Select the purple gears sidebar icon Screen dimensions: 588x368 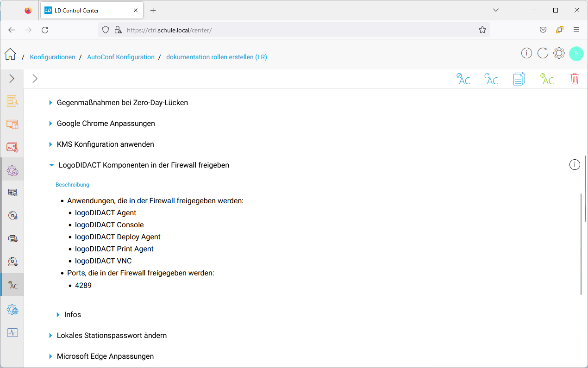tap(12, 170)
